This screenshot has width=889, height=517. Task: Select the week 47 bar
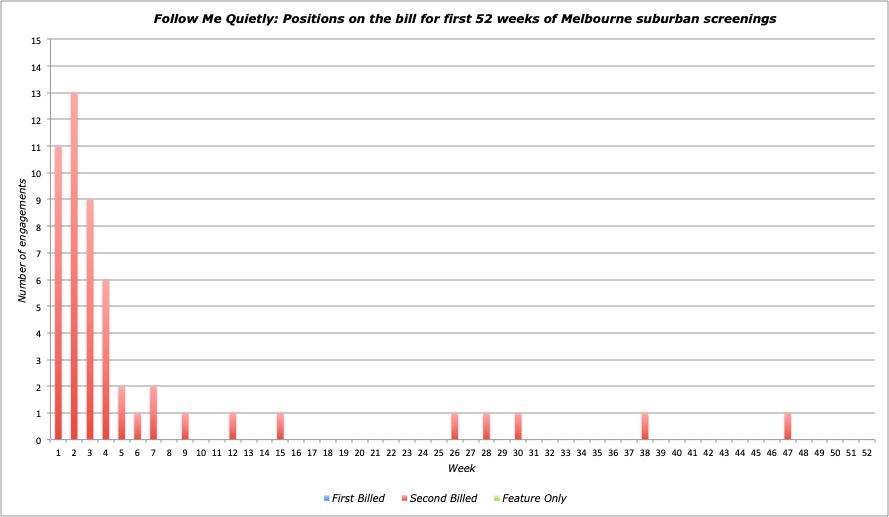click(788, 427)
